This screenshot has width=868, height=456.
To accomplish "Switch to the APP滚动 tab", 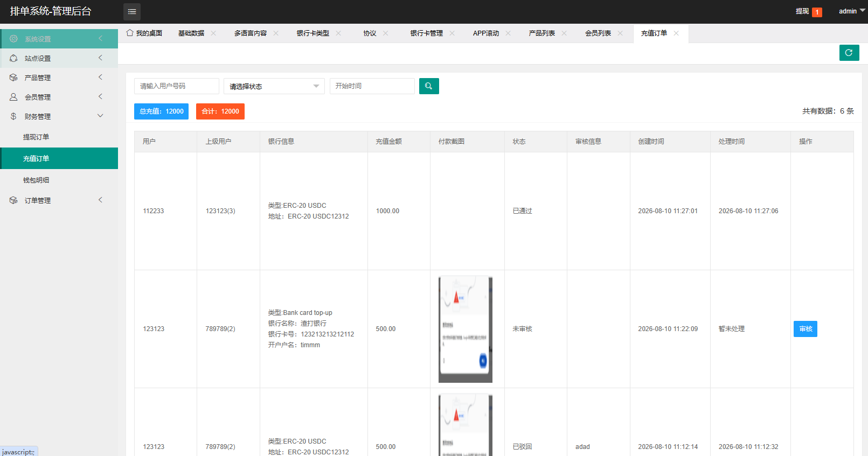I will coord(486,33).
